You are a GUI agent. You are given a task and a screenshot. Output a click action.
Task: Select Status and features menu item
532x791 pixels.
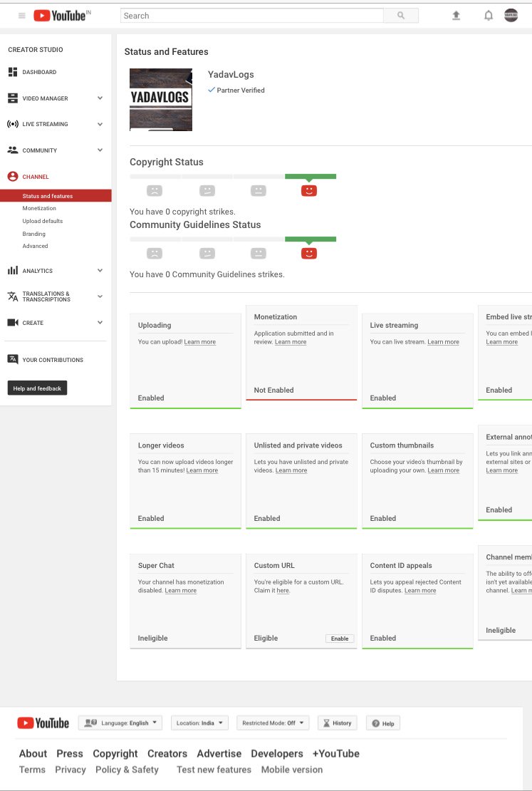pyautogui.click(x=56, y=196)
